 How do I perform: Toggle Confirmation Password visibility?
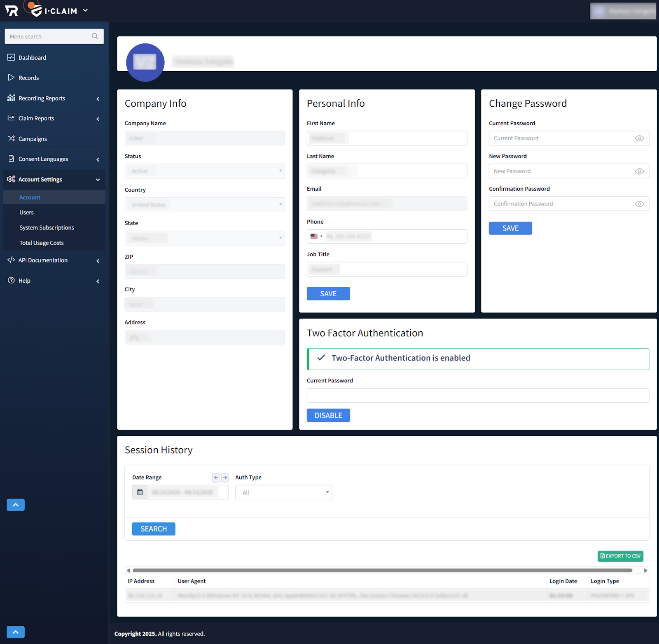(639, 204)
